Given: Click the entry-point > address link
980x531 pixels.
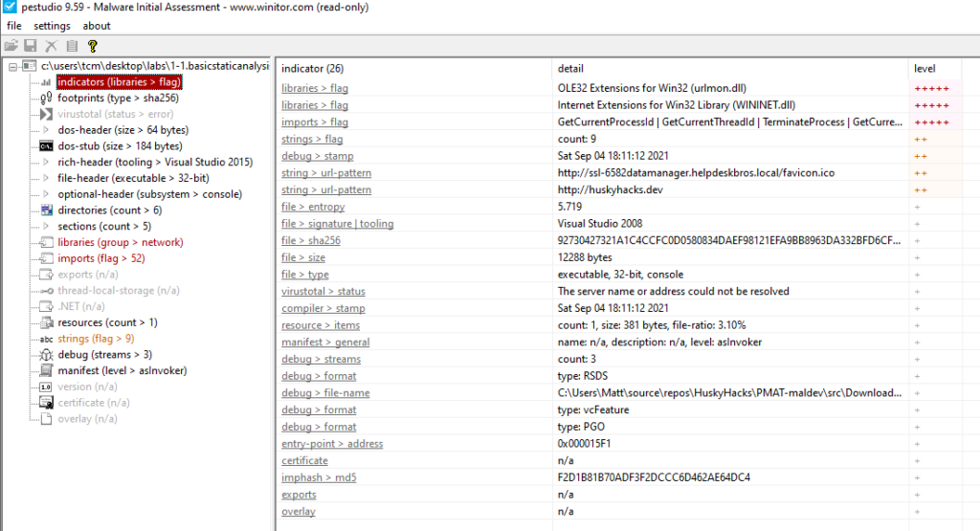Looking at the screenshot, I should (332, 444).
